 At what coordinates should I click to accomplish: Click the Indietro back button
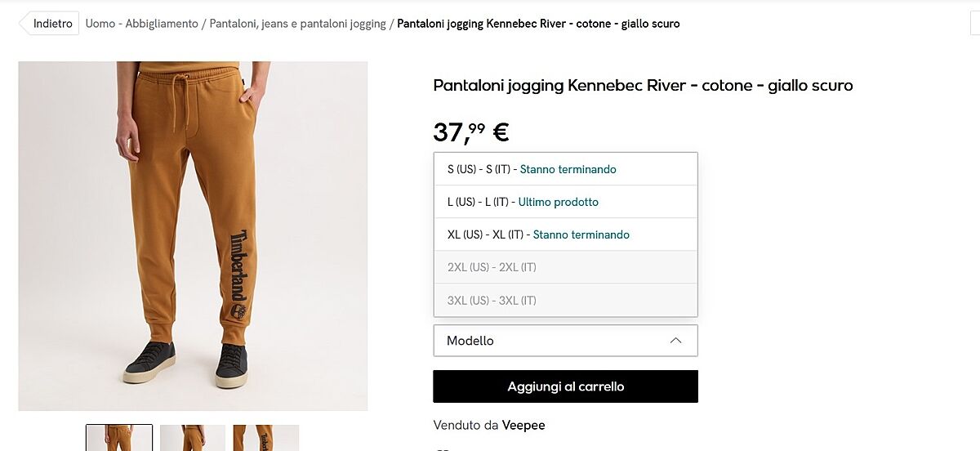point(50,24)
